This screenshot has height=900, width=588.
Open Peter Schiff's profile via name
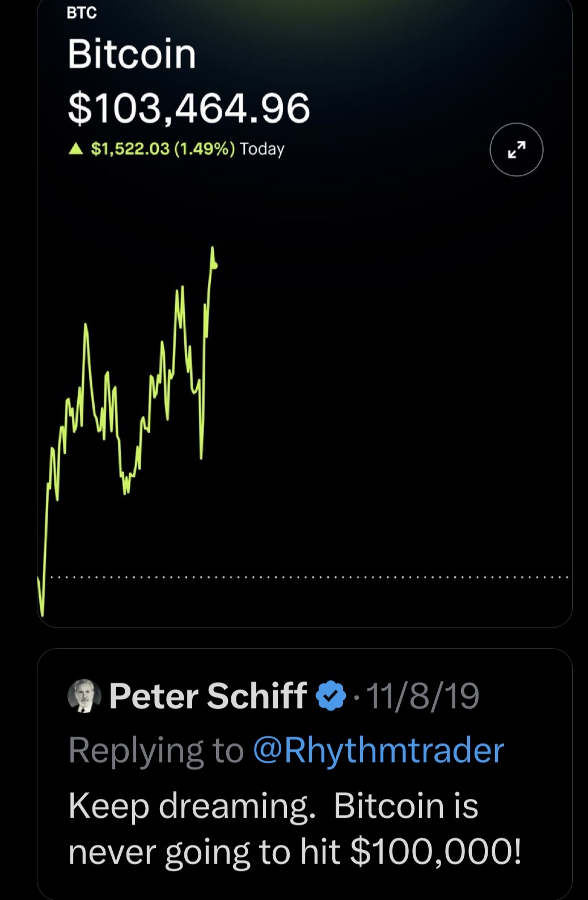(208, 696)
